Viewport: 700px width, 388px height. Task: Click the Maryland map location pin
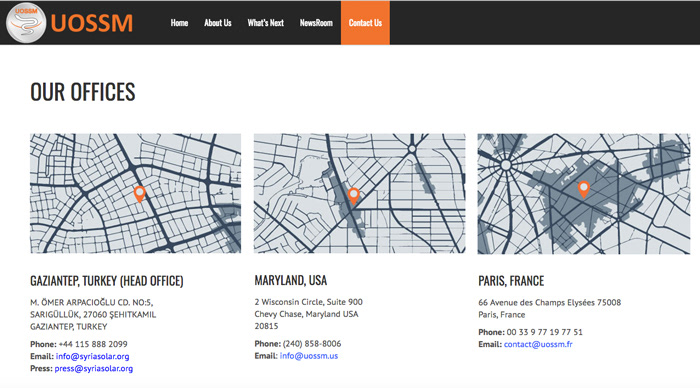point(354,196)
